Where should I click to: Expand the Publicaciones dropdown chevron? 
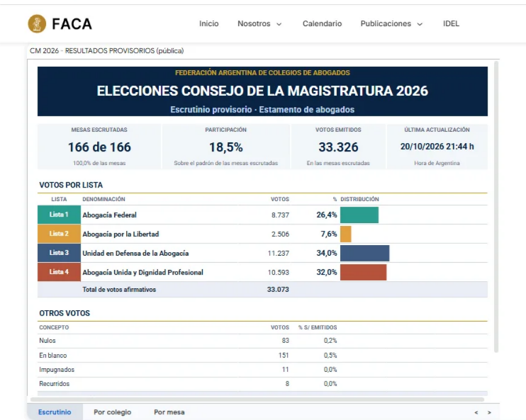point(420,24)
